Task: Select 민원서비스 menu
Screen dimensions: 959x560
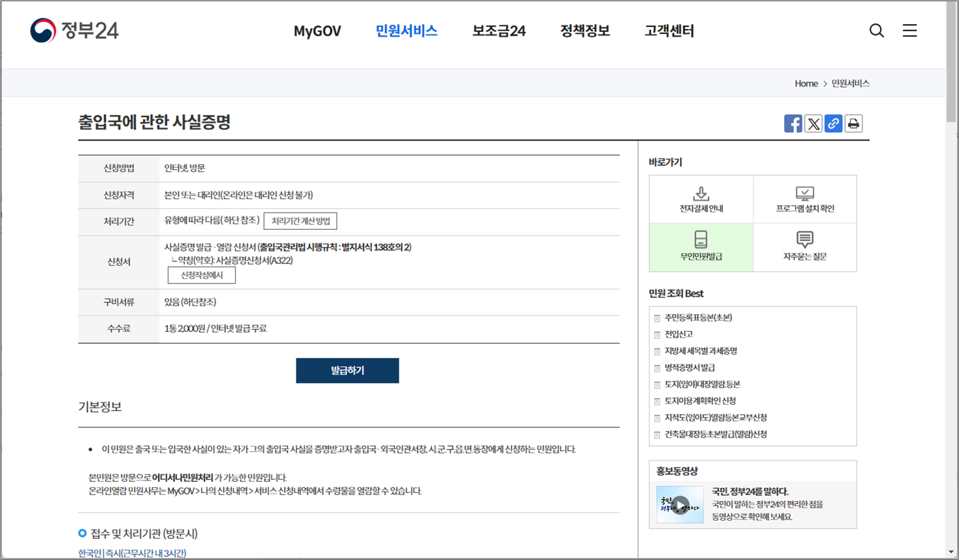Action: click(406, 31)
